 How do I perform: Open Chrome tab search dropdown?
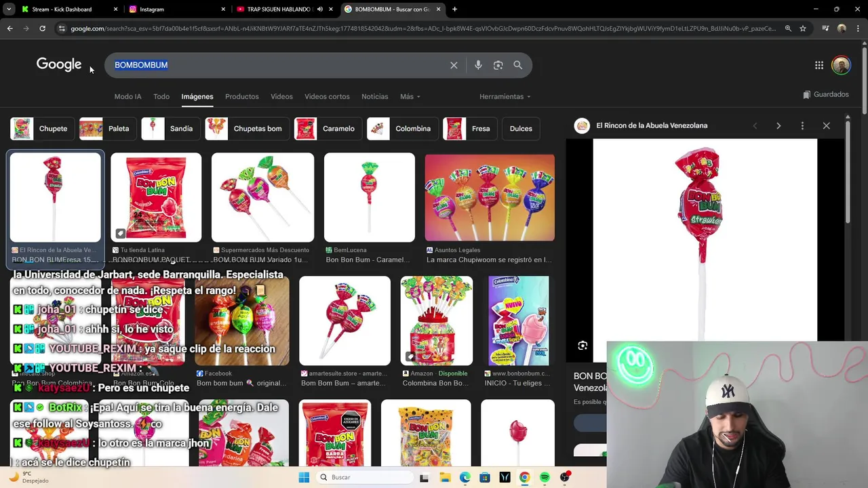point(9,9)
